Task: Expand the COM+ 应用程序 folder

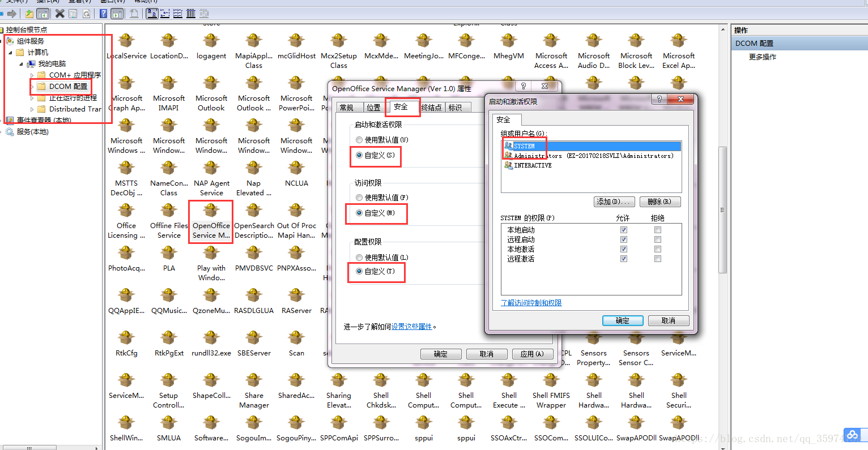Action: [x=32, y=75]
